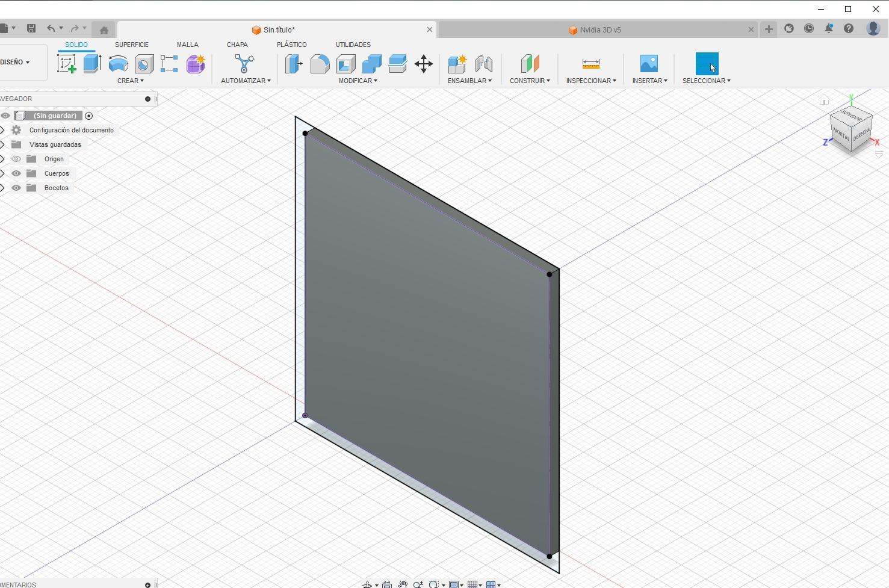Open the extensions icon in title bar
This screenshot has height=588, width=889.
click(789, 28)
